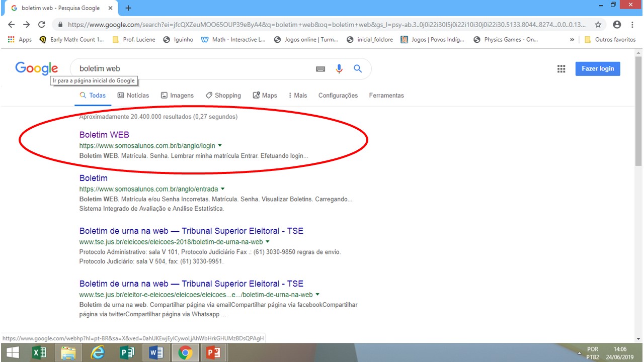Screen dimensions: 644x362
Task: Open the taskbar clock showing 14:06
Action: click(620, 353)
